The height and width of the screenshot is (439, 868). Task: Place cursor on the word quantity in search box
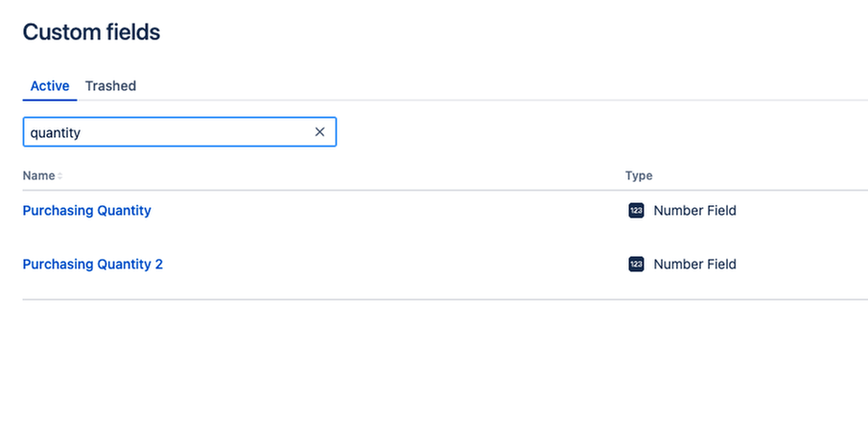56,132
